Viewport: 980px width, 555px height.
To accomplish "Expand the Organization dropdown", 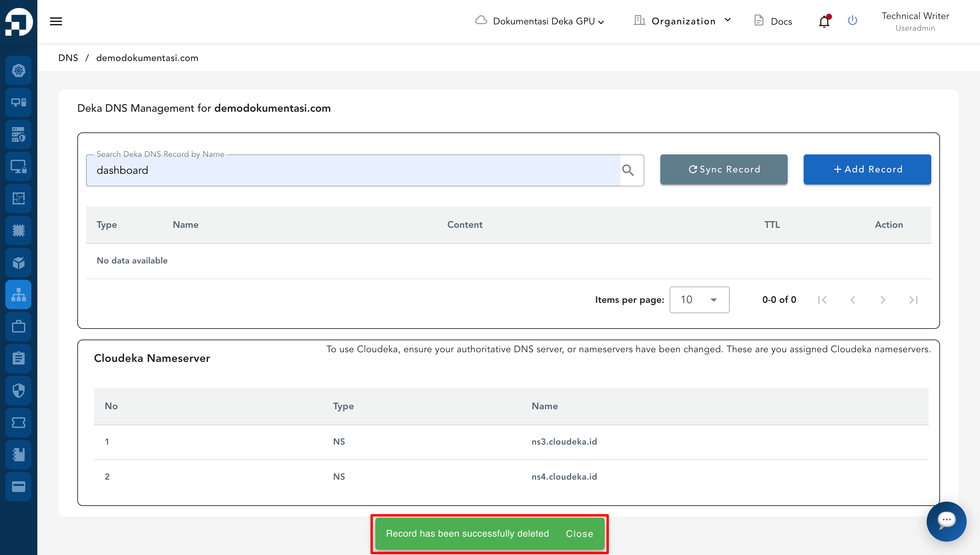I will pyautogui.click(x=683, y=21).
